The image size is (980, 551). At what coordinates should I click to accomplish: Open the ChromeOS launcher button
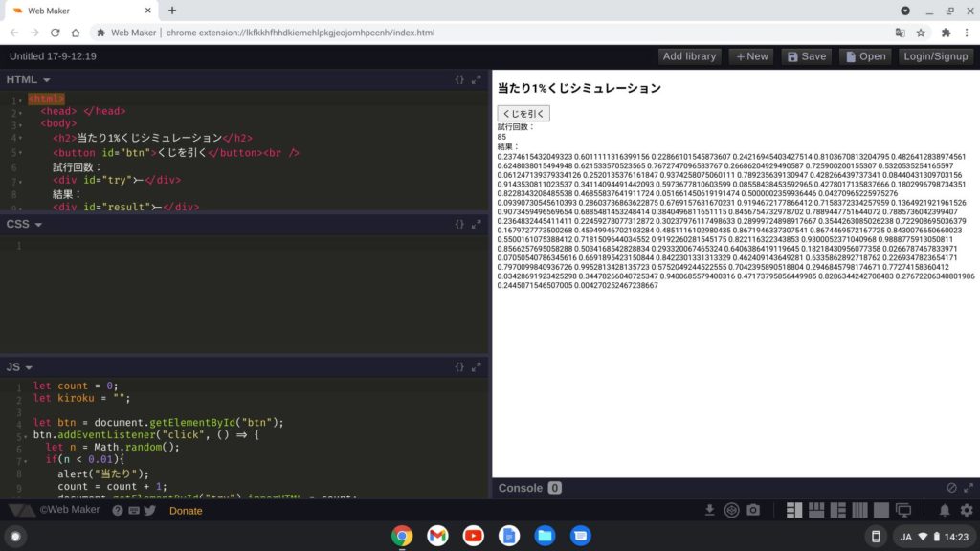click(x=15, y=536)
